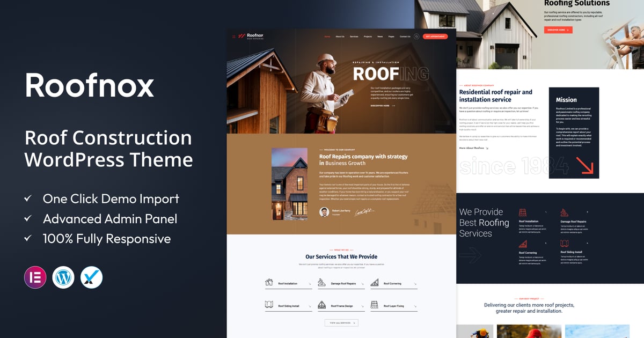Open the About Us menu item
The width and height of the screenshot is (644, 338).
click(340, 36)
